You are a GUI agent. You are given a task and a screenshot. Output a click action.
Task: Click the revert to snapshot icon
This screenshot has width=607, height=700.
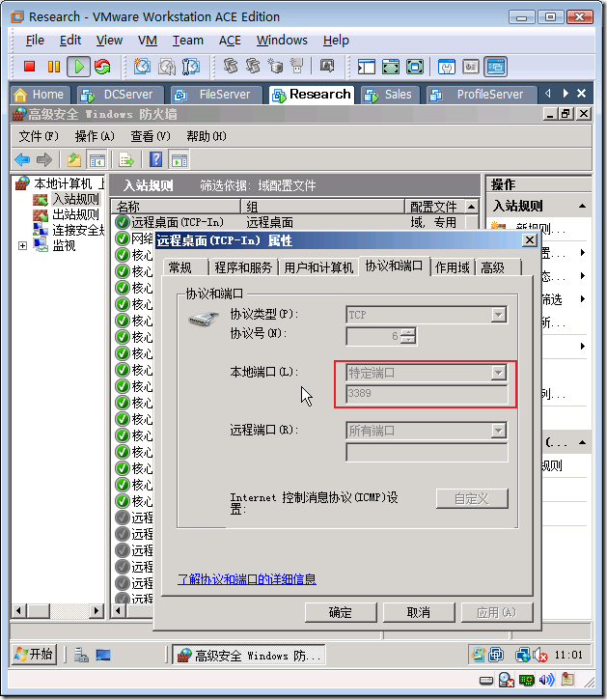click(x=167, y=67)
